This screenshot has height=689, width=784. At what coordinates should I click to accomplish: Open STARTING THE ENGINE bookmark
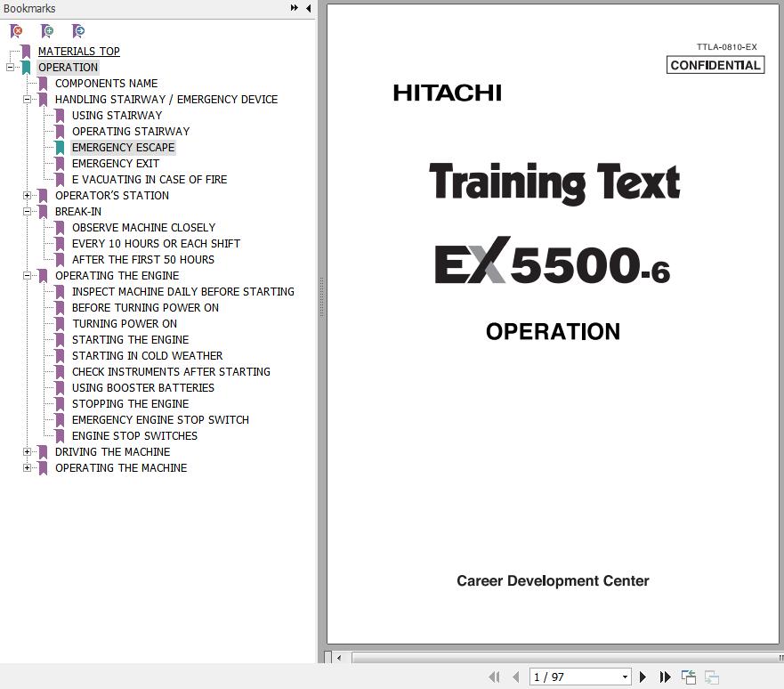[x=131, y=339]
